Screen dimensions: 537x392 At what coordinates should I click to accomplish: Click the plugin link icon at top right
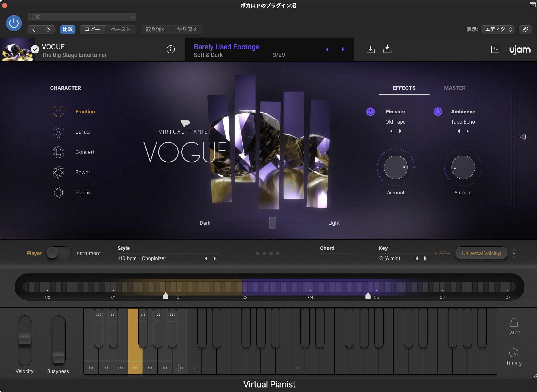point(525,30)
